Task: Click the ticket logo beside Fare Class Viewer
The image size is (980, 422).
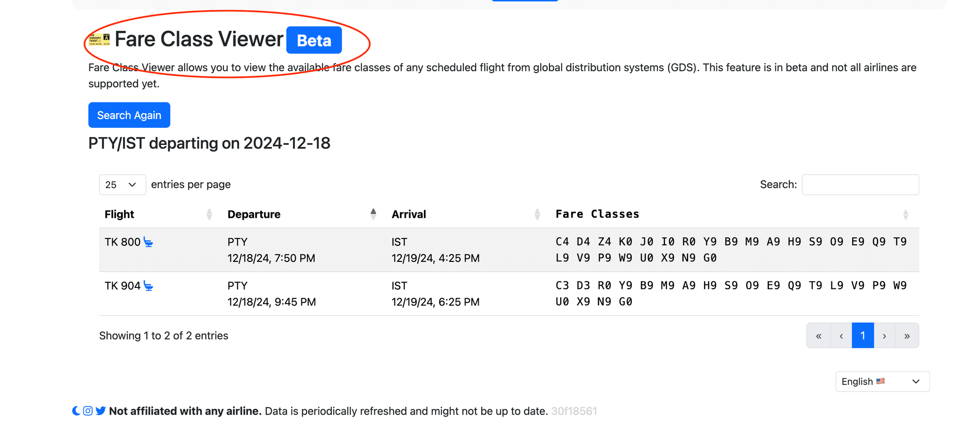Action: (x=99, y=40)
